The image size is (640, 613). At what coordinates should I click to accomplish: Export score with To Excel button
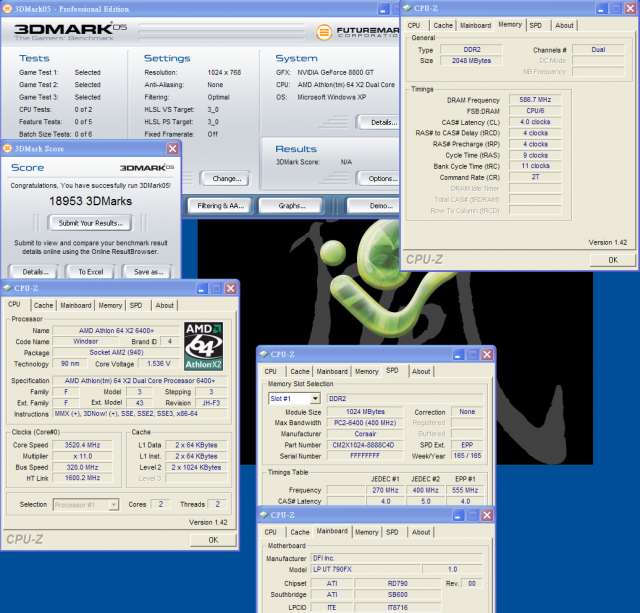[x=91, y=272]
